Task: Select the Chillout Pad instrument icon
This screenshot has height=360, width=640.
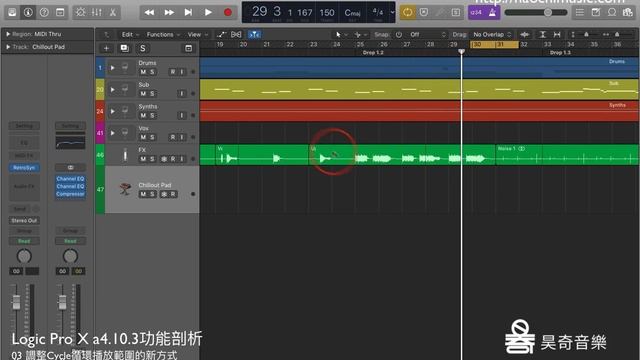Action: click(124, 189)
